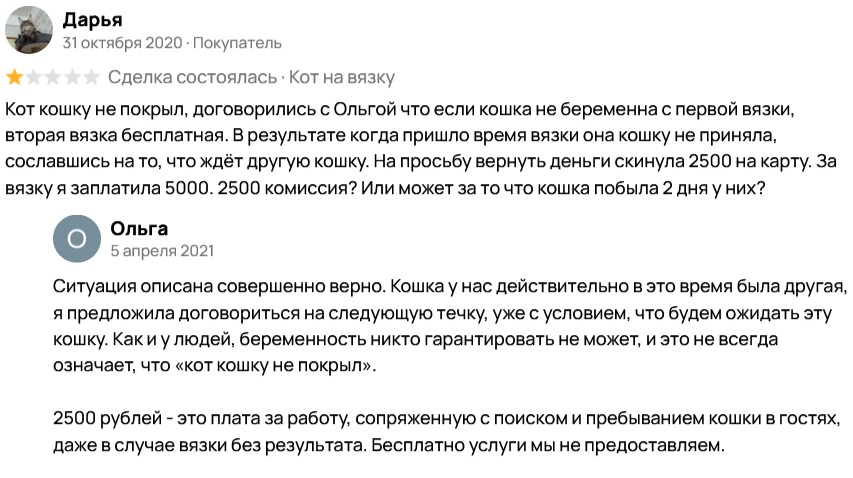Click reviewer name Дарья
This screenshot has width=853, height=478.
92,20
